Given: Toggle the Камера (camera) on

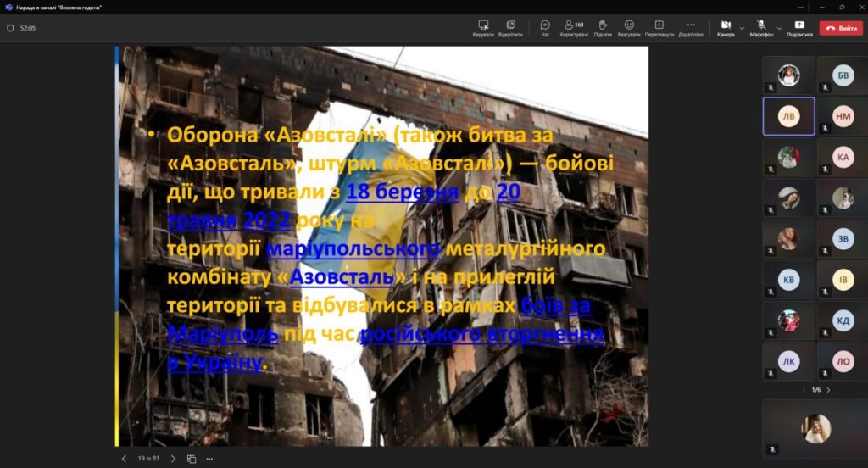Looking at the screenshot, I should pos(725,28).
